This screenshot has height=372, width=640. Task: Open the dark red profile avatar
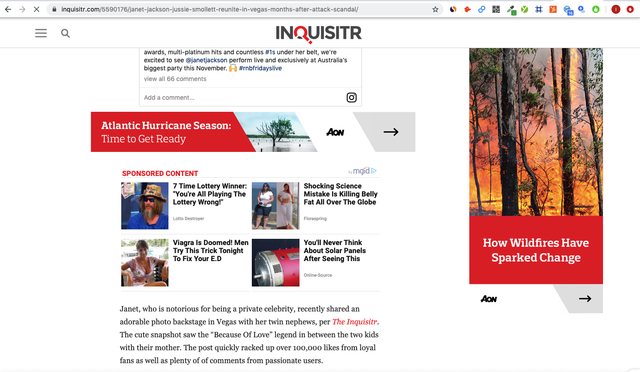click(x=616, y=9)
